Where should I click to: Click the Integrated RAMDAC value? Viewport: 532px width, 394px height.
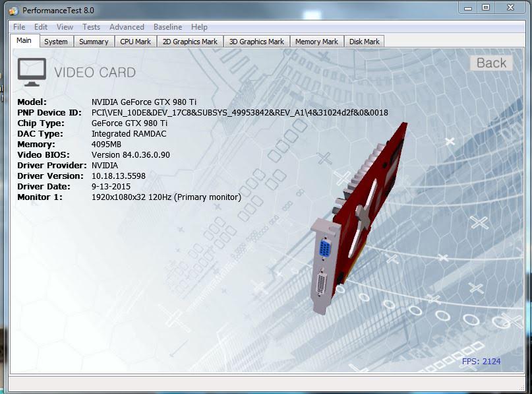[129, 133]
